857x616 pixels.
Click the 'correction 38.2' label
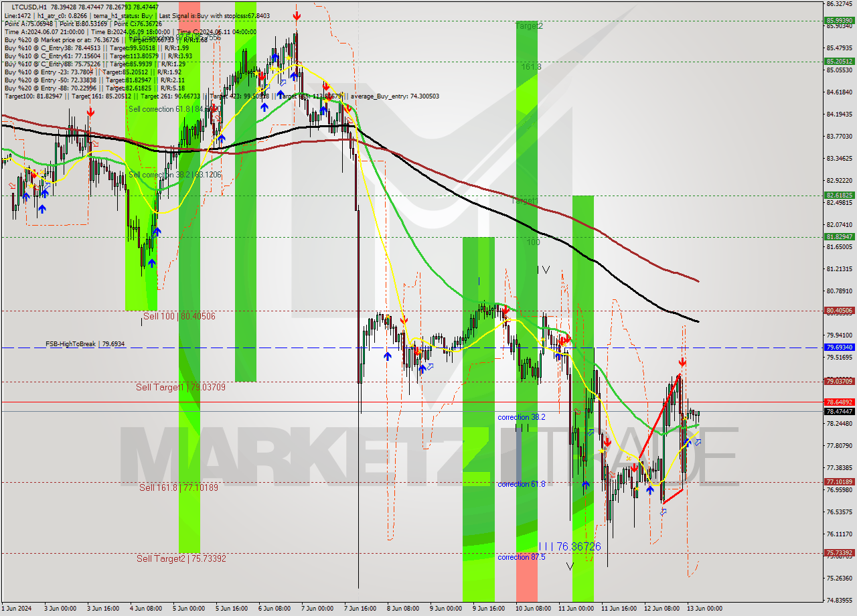522,417
